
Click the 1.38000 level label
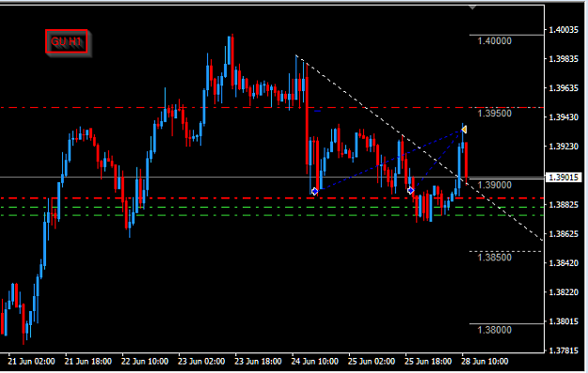click(494, 330)
